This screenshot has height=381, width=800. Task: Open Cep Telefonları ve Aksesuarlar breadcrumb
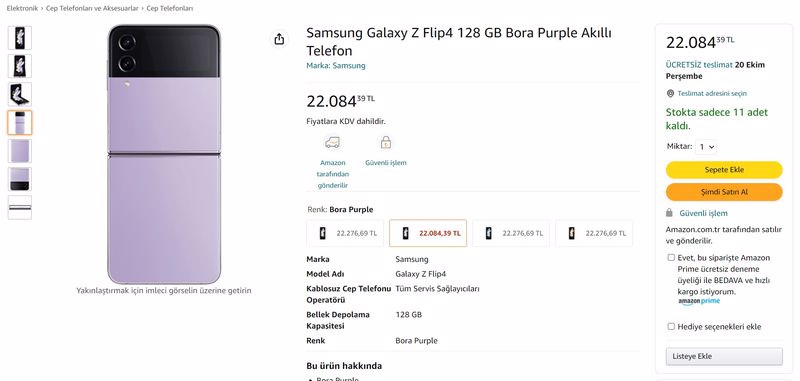pyautogui.click(x=92, y=9)
